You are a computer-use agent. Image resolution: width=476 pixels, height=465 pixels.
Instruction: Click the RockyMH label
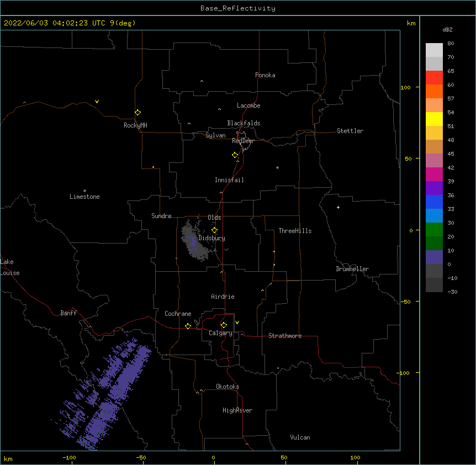point(135,125)
